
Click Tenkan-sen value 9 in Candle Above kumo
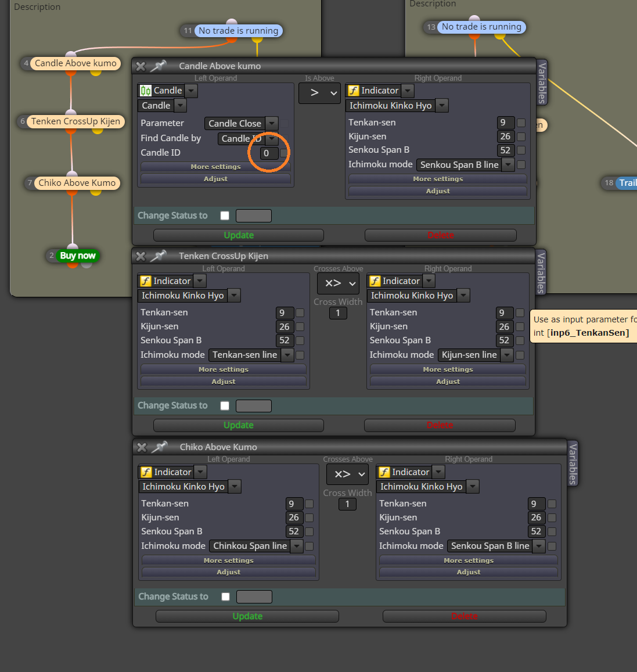tap(506, 123)
